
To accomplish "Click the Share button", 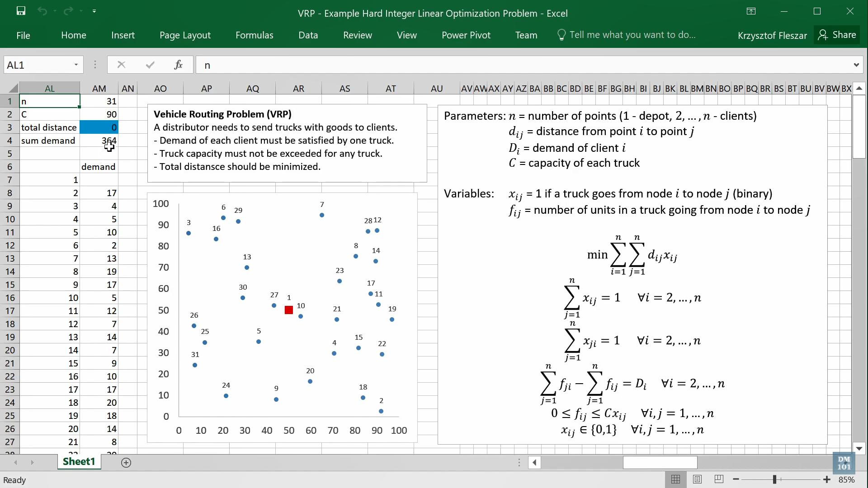I will (x=837, y=35).
